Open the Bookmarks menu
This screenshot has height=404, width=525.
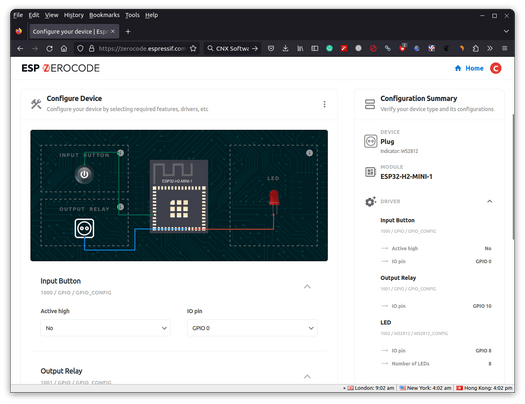[x=104, y=15]
